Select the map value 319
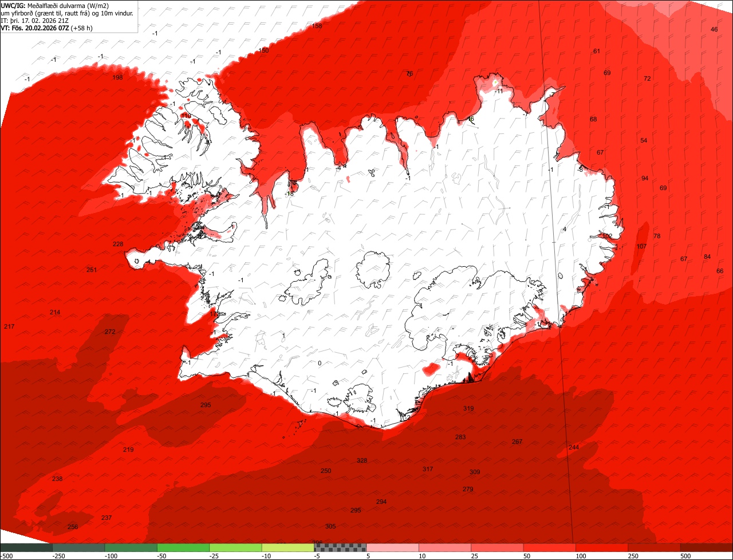The image size is (733, 560). click(x=468, y=408)
